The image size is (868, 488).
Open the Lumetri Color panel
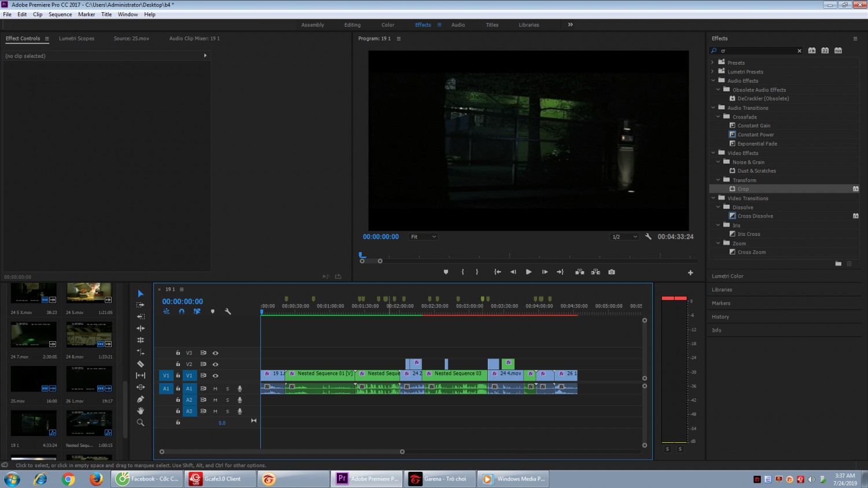point(727,276)
